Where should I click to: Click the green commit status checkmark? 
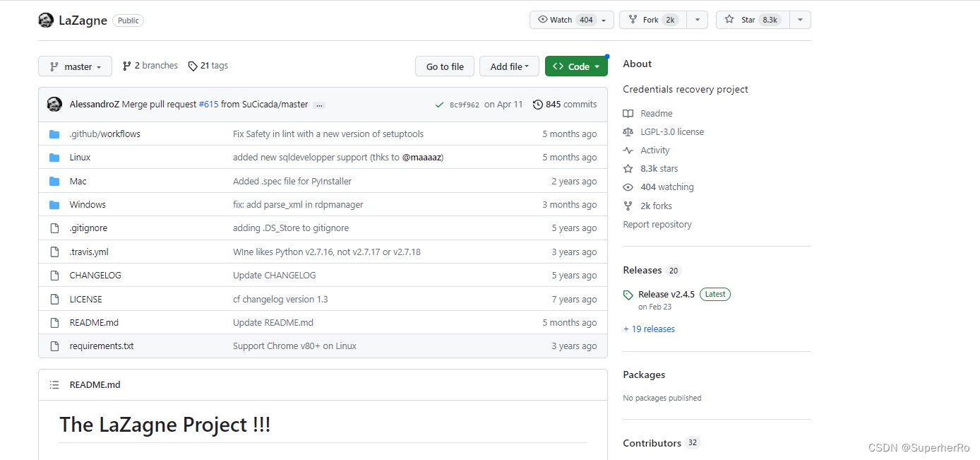click(x=440, y=105)
